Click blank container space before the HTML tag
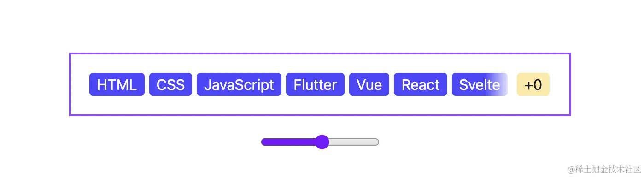Viewport: 644px width, 177px height. point(80,84)
